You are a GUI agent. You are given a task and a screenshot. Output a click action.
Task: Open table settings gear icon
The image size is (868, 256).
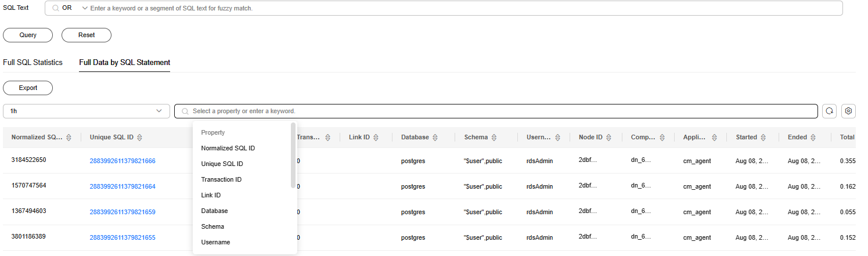(848, 111)
